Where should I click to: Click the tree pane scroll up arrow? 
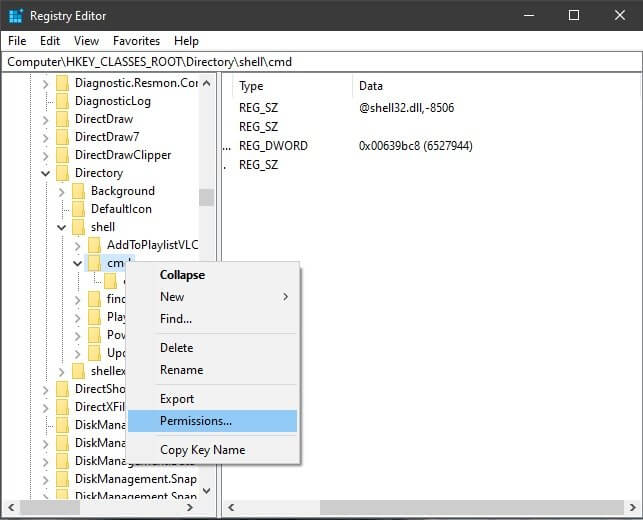207,84
